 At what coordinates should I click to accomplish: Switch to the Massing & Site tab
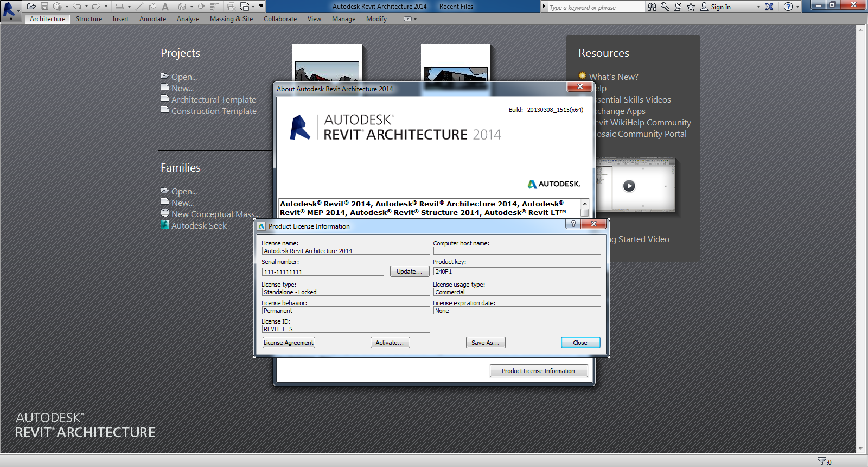click(231, 19)
